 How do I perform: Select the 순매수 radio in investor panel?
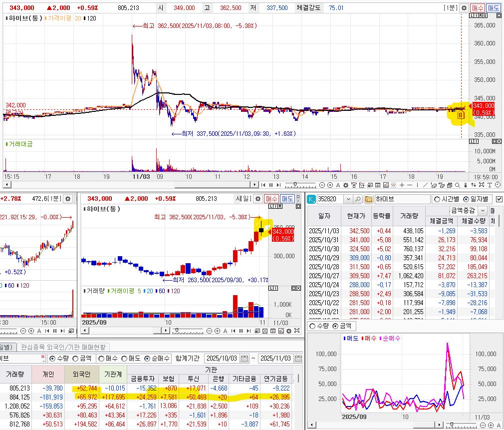(x=147, y=358)
